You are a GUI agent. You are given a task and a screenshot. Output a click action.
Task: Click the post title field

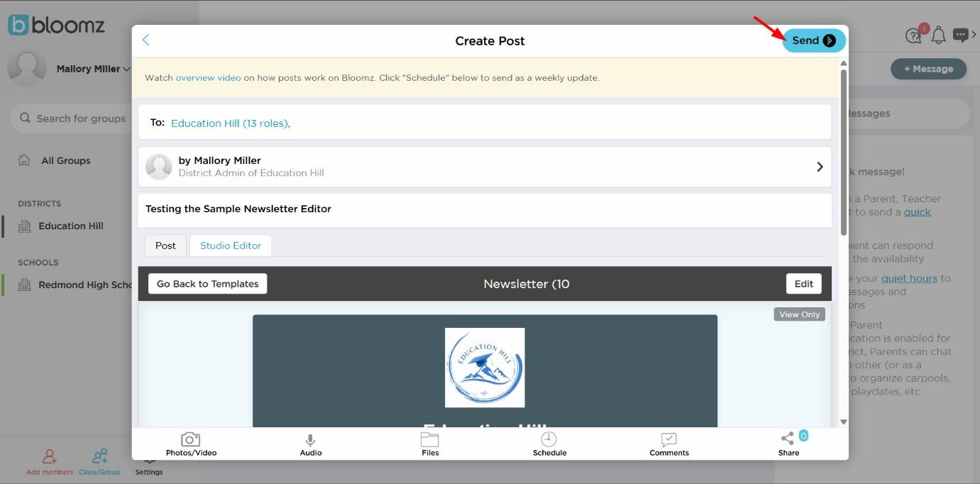485,210
